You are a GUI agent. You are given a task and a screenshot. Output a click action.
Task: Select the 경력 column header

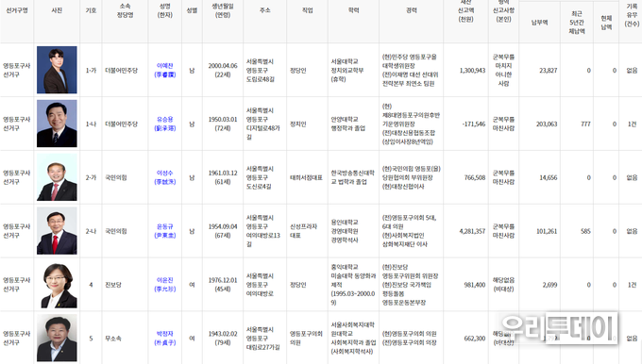[412, 10]
